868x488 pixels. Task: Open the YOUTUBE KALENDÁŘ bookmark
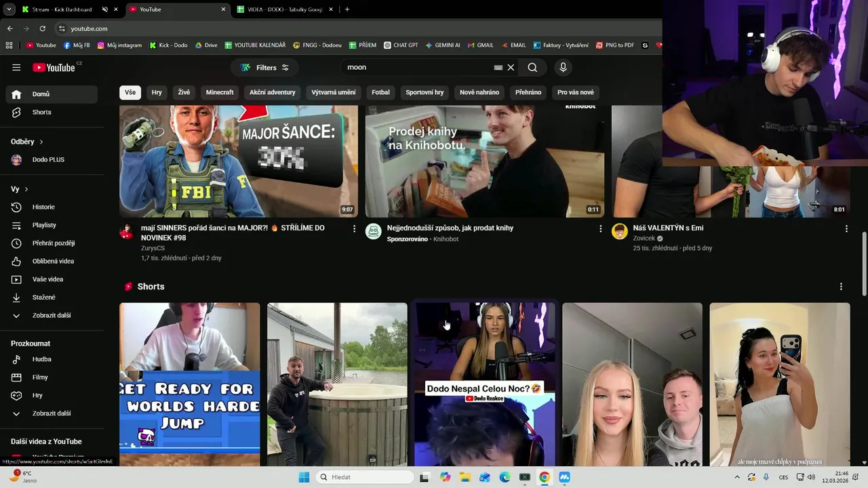[255, 45]
